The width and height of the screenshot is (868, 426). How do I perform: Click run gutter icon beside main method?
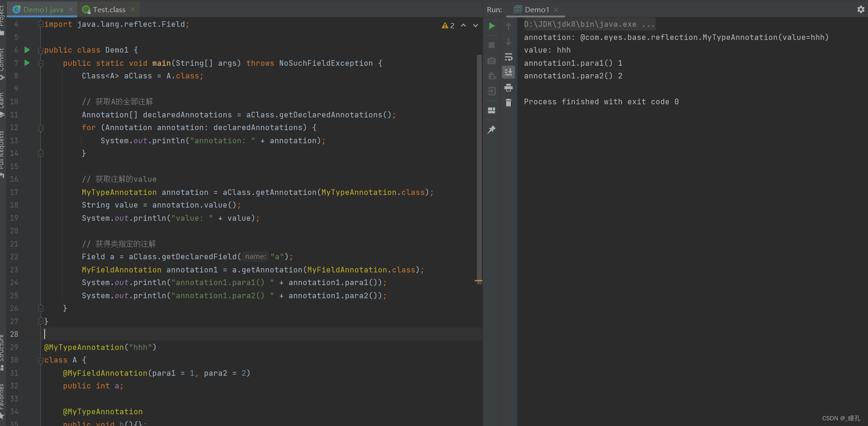point(27,63)
